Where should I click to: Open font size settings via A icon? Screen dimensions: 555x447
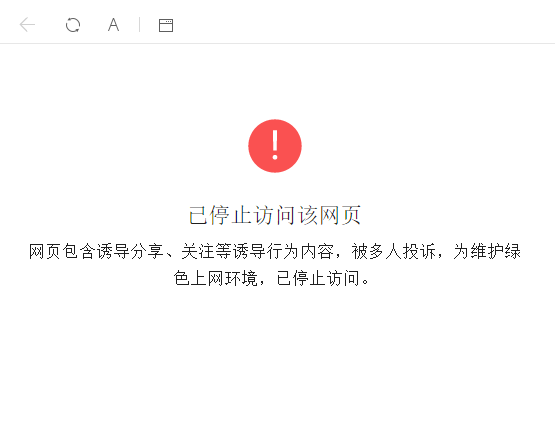[113, 25]
